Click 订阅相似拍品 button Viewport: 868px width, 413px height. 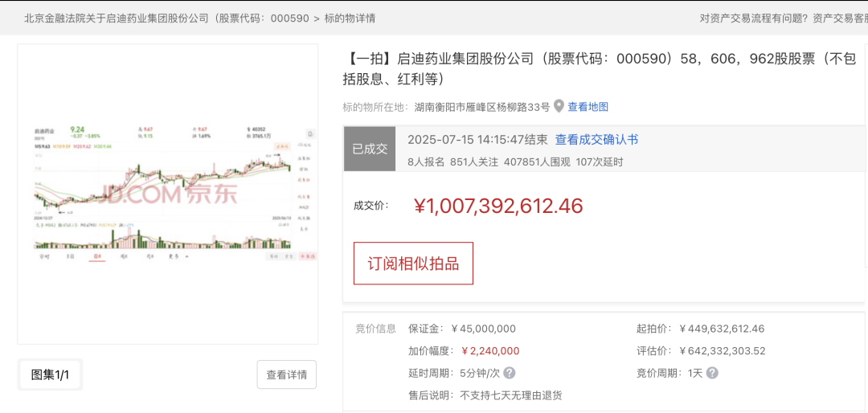(x=413, y=264)
